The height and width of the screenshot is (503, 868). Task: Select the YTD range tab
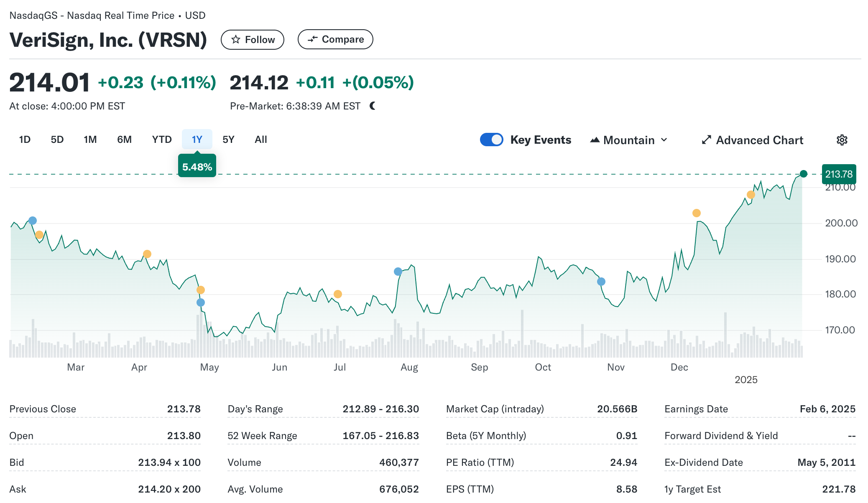(x=162, y=140)
